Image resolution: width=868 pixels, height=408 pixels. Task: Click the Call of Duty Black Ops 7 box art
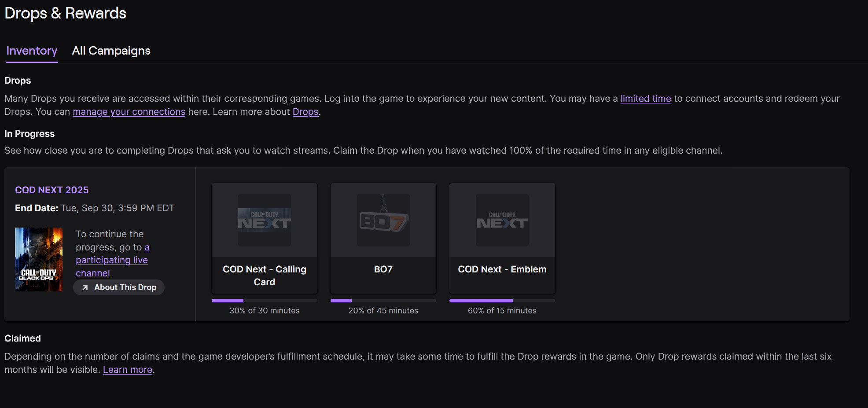[x=39, y=259]
